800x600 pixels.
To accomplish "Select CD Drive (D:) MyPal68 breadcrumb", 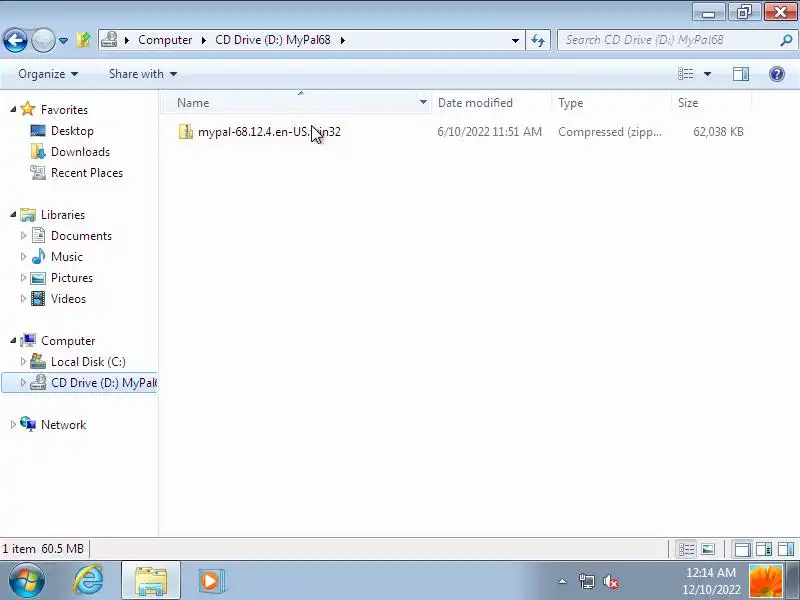I will 272,40.
